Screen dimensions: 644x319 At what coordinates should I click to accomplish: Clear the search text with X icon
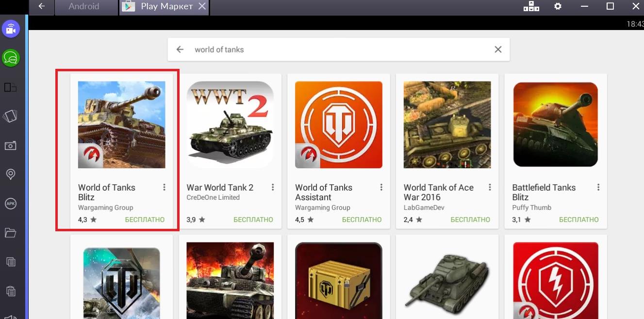click(x=497, y=49)
